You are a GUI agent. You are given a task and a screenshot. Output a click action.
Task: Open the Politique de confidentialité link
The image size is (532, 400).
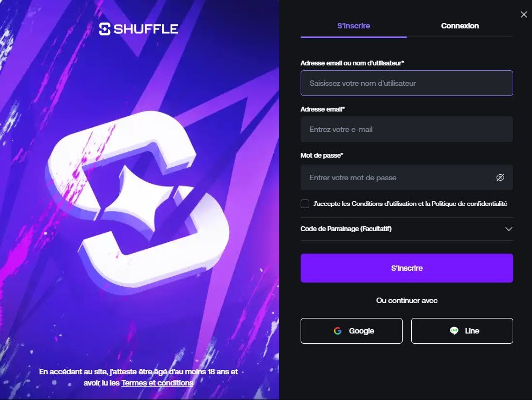pyautogui.click(x=469, y=204)
